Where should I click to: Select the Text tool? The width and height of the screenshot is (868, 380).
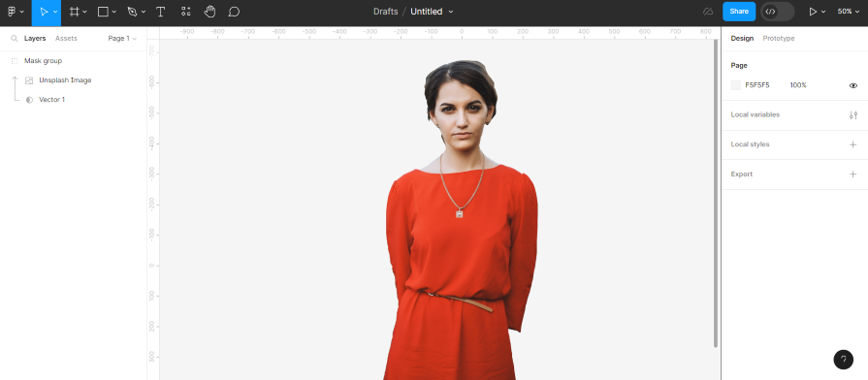click(x=161, y=12)
